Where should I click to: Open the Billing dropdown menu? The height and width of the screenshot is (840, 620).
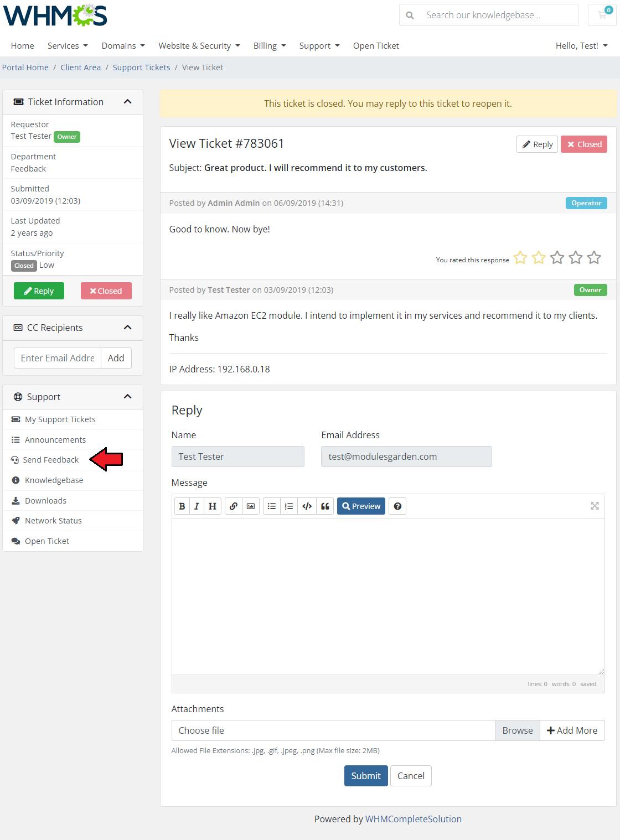point(270,46)
